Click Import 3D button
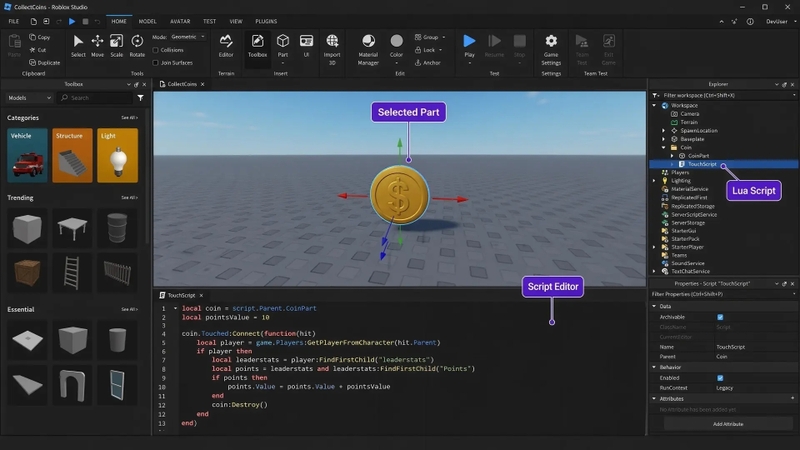 coord(332,49)
